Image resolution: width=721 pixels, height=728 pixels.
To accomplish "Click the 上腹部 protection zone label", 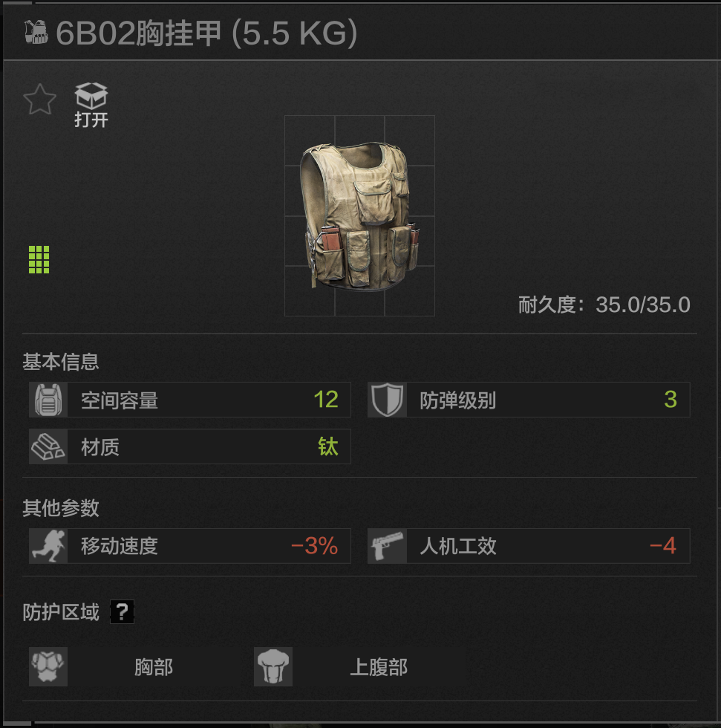I will 379,667.
